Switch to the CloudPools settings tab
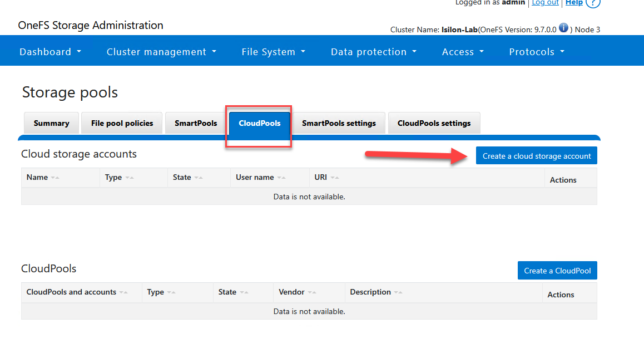644x338 pixels. click(x=434, y=123)
